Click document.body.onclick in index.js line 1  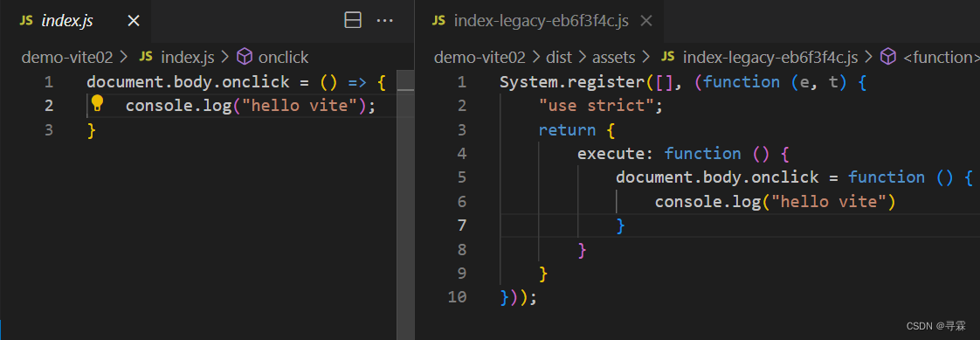coord(188,82)
